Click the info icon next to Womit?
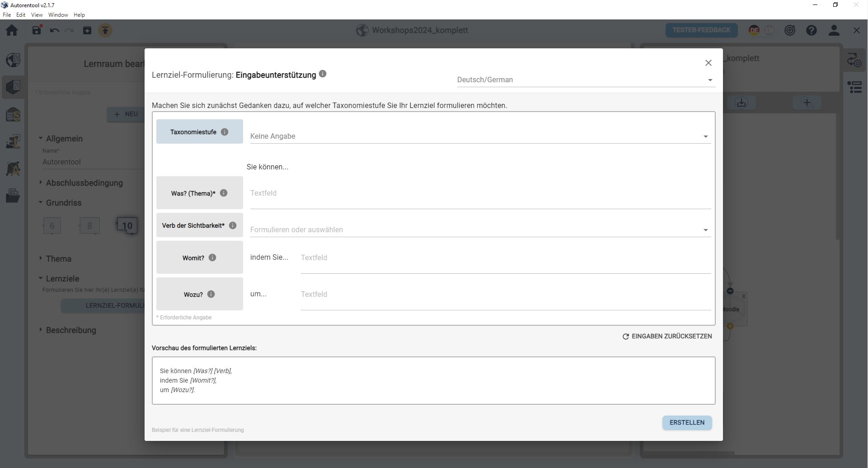Screen dimensions: 868x468 [x=212, y=257]
